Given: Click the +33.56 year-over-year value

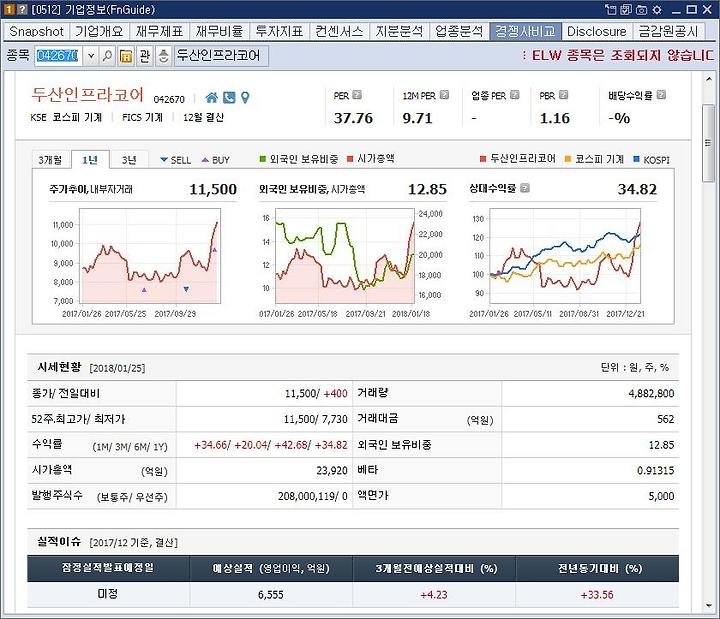Looking at the screenshot, I should pyautogui.click(x=597, y=595).
